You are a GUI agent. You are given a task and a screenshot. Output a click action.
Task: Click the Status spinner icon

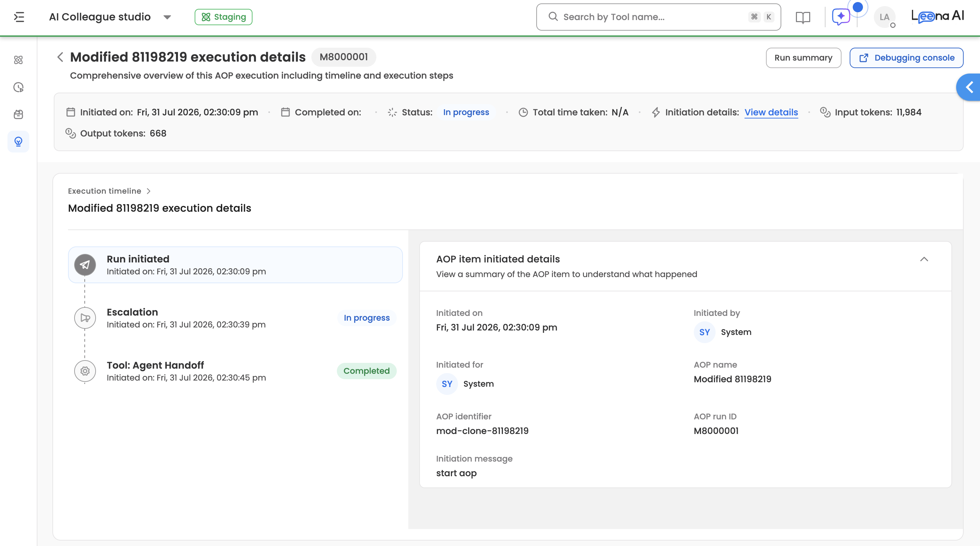coord(392,112)
